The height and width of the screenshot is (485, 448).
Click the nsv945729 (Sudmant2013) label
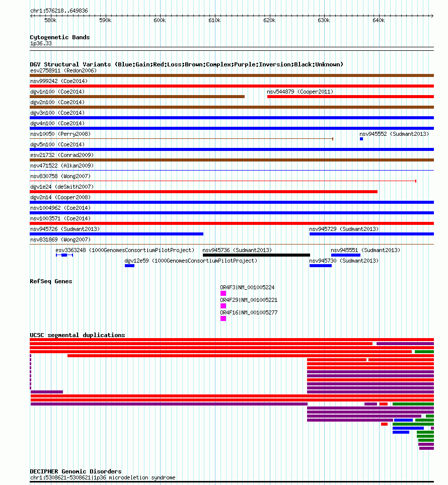click(344, 229)
